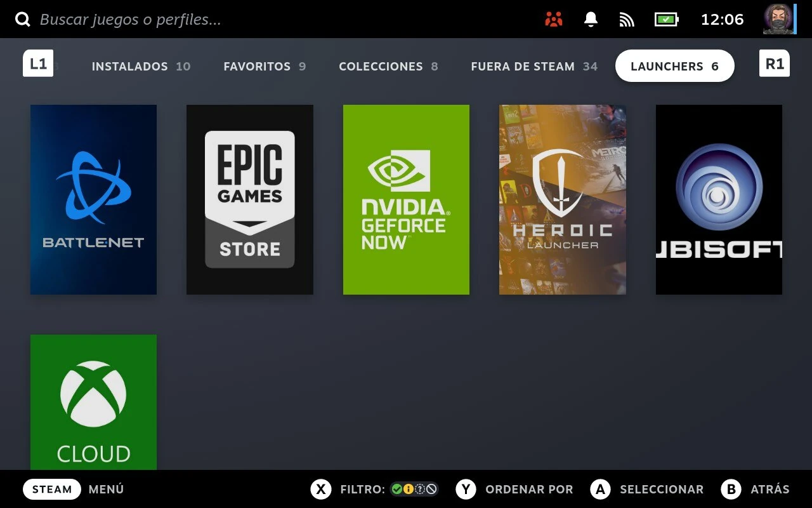Open the STEAM menu button

coord(51,489)
